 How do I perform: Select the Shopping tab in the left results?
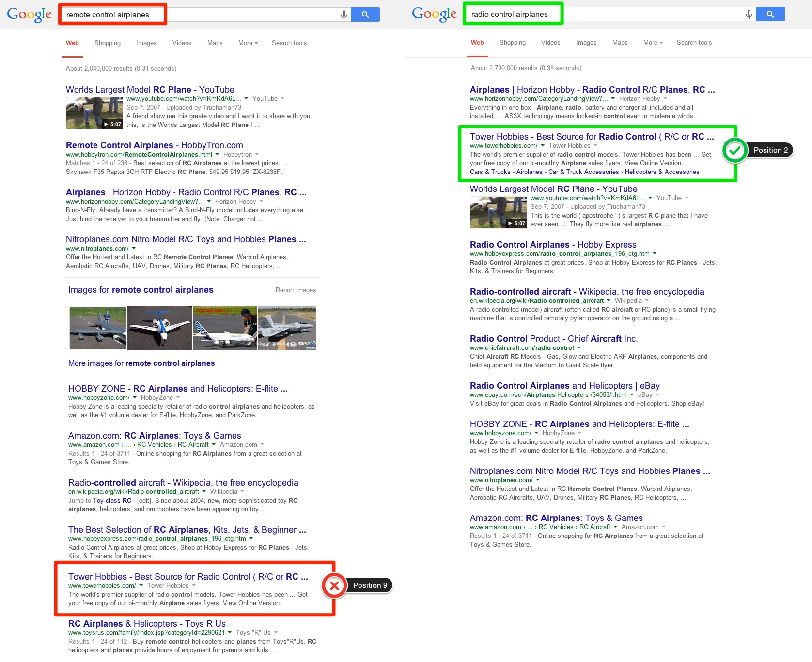click(108, 43)
